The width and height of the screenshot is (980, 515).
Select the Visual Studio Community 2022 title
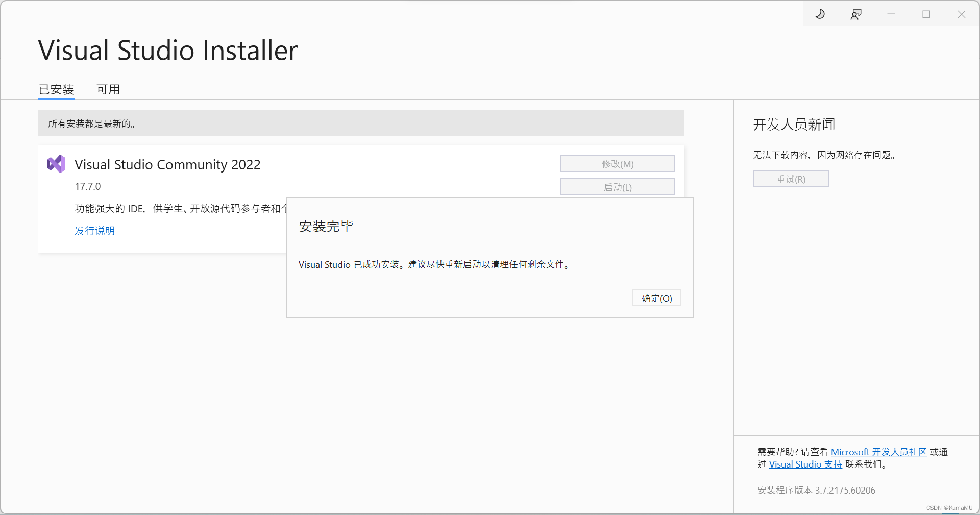pos(167,165)
